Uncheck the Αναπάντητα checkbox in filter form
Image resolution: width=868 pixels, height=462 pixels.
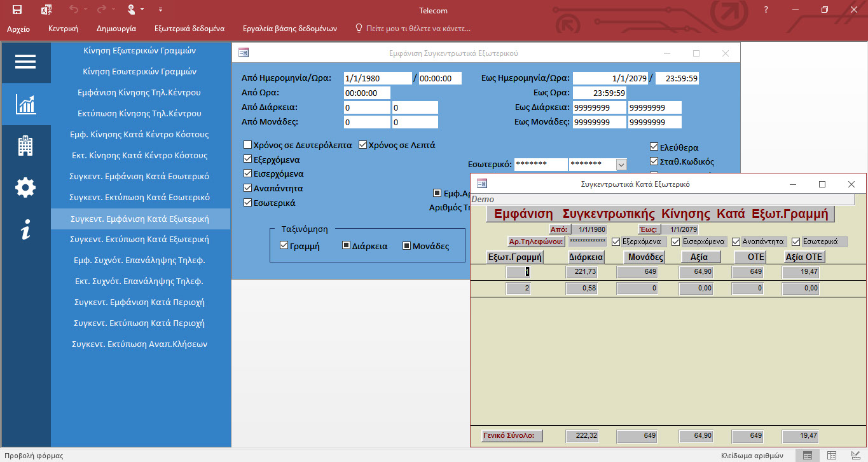click(248, 189)
